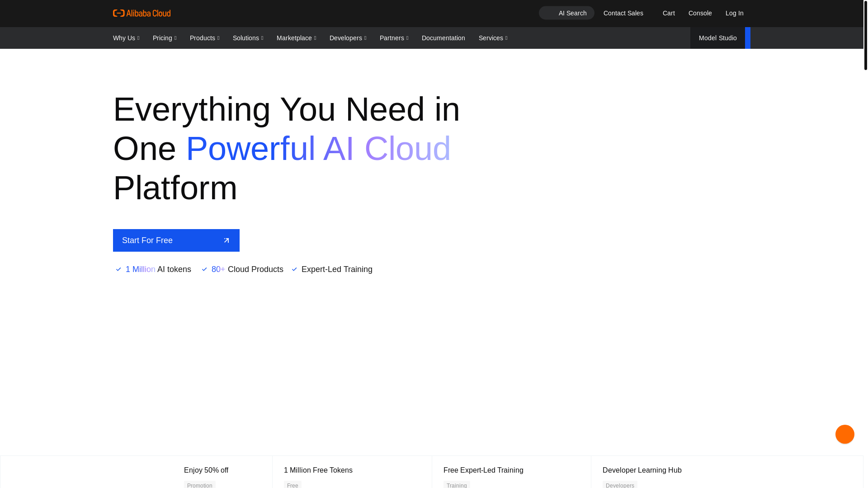
Task: Go to the Console
Action: [x=700, y=13]
